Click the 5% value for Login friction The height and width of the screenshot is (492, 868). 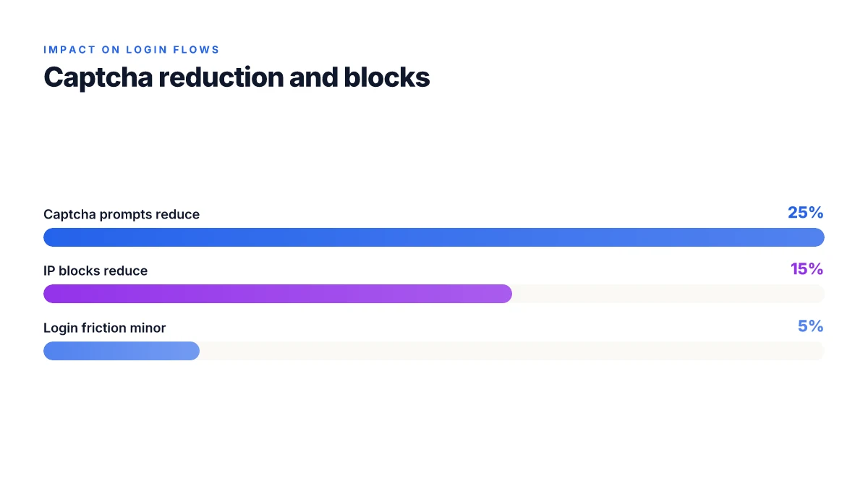(811, 326)
